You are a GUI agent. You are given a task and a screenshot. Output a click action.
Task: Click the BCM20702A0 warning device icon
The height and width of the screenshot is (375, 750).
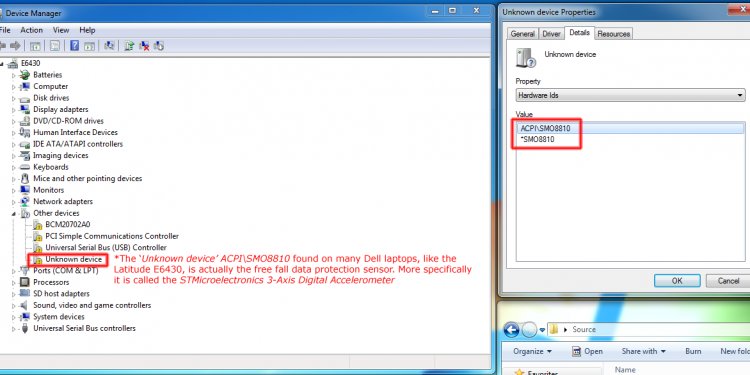[37, 225]
